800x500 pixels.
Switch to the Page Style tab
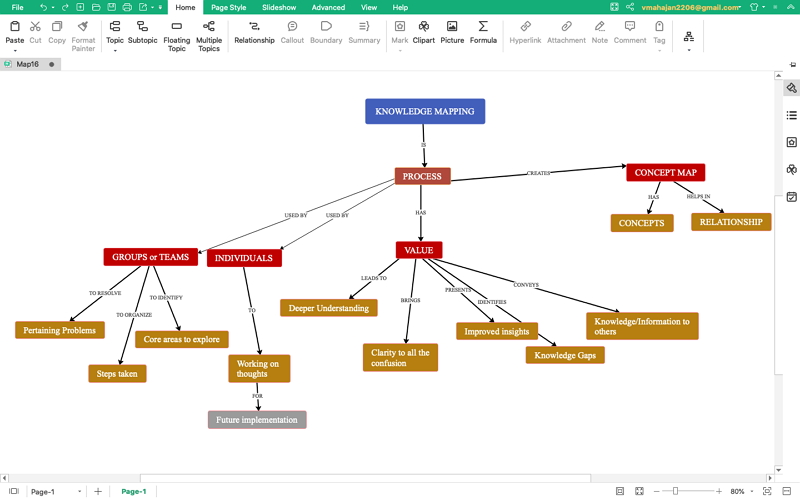point(228,7)
